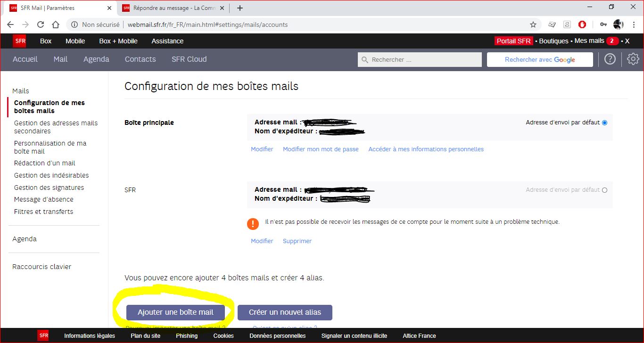The height and width of the screenshot is (343, 644).
Task: Open the new tab plus button
Action: coord(240,8)
